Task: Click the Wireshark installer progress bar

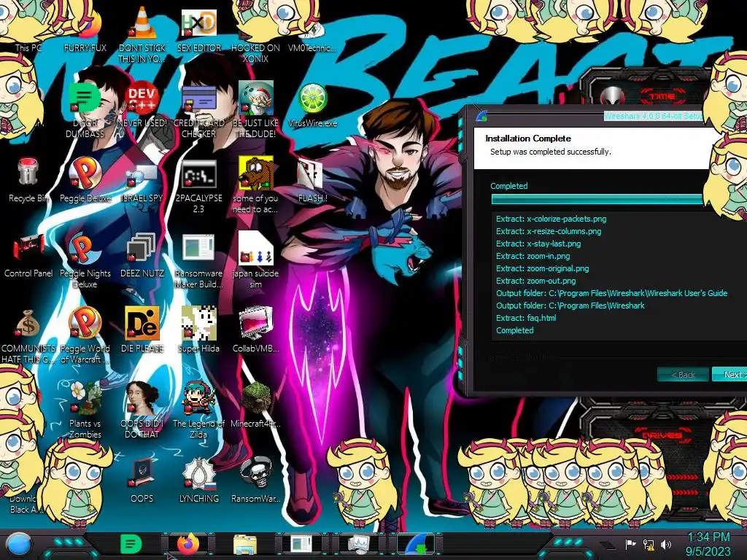Action: (x=598, y=200)
